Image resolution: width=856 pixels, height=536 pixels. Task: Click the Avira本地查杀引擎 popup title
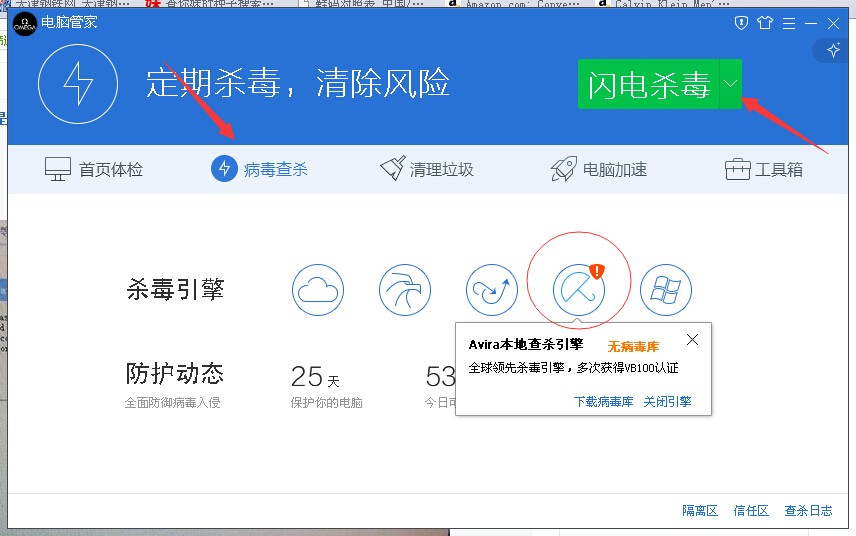[526, 344]
